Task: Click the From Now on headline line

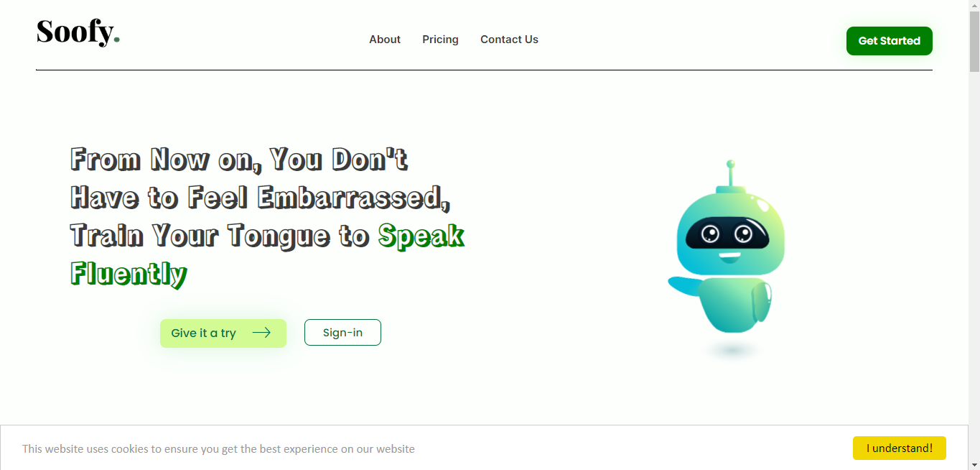Action: coord(239,159)
